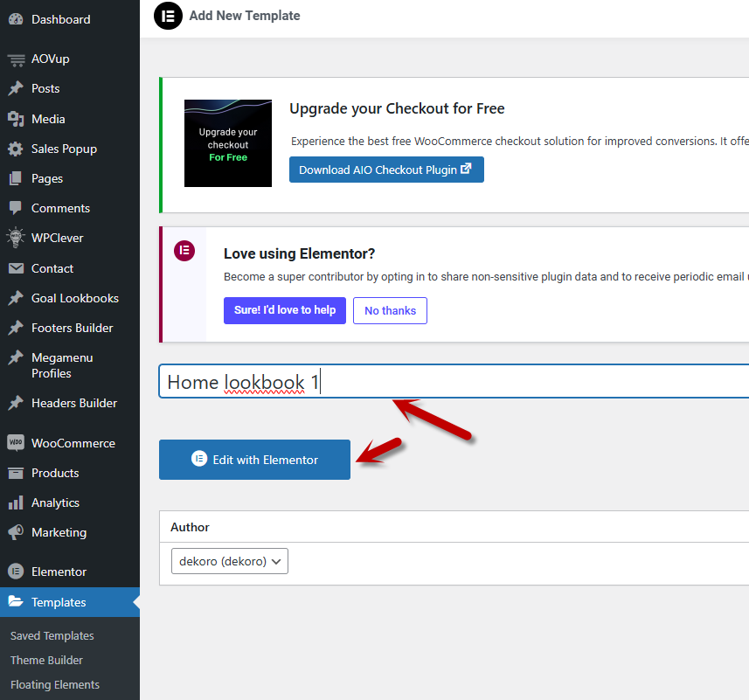This screenshot has height=700, width=749.
Task: Click the Upgrade your checkout thumbnail image
Action: (228, 143)
